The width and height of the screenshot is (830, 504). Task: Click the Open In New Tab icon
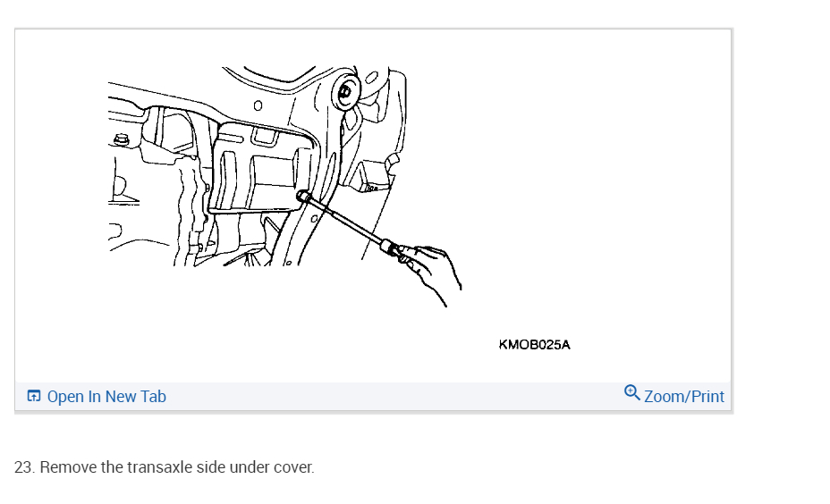click(34, 396)
